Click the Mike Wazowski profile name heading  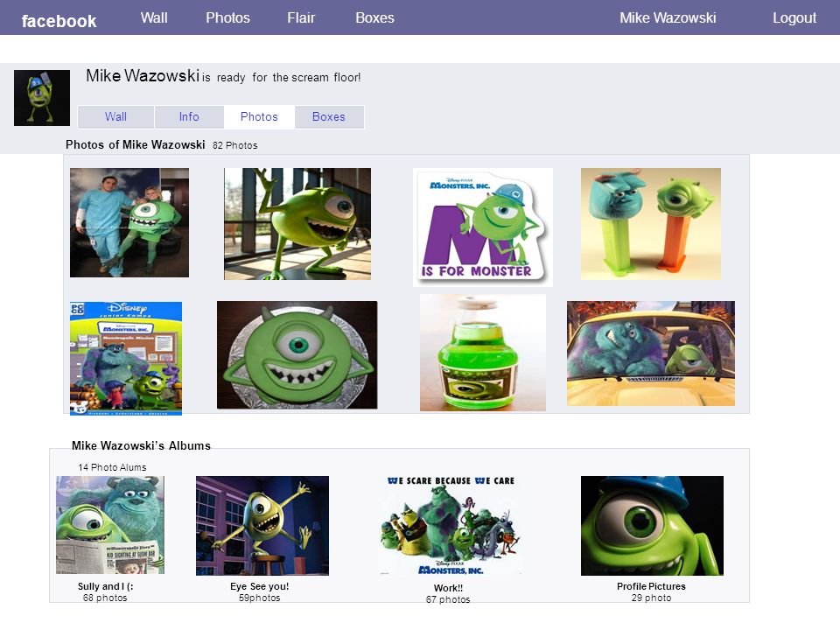pyautogui.click(x=143, y=75)
